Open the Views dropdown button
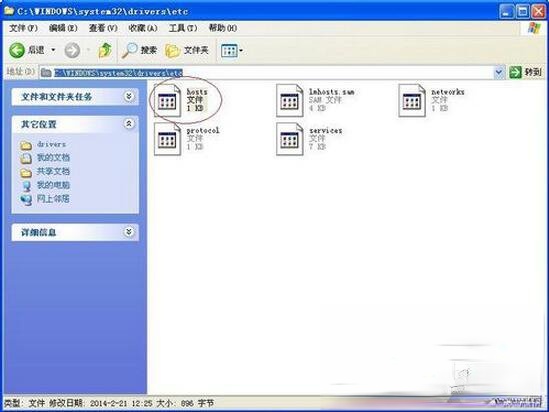This screenshot has height=412, width=549. click(232, 51)
